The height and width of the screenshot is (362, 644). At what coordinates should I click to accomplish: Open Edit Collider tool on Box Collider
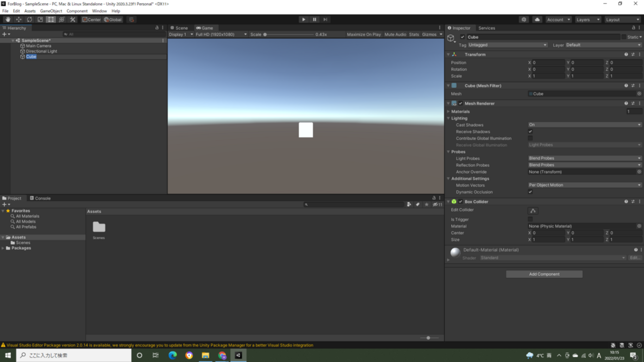point(533,210)
